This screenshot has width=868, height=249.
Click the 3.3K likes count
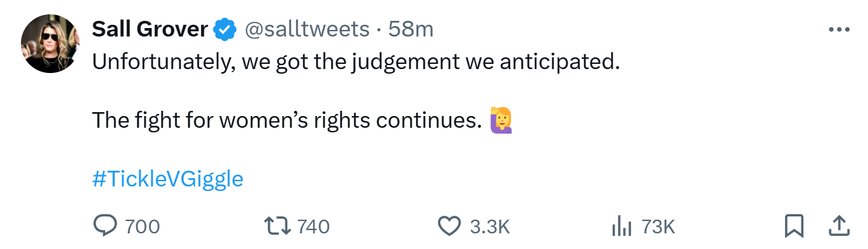click(490, 227)
